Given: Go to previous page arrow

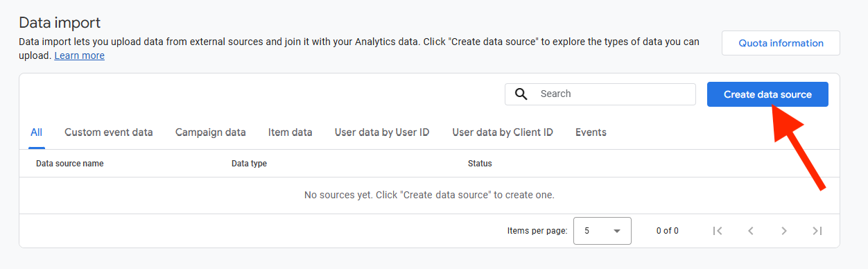Looking at the screenshot, I should [751, 231].
